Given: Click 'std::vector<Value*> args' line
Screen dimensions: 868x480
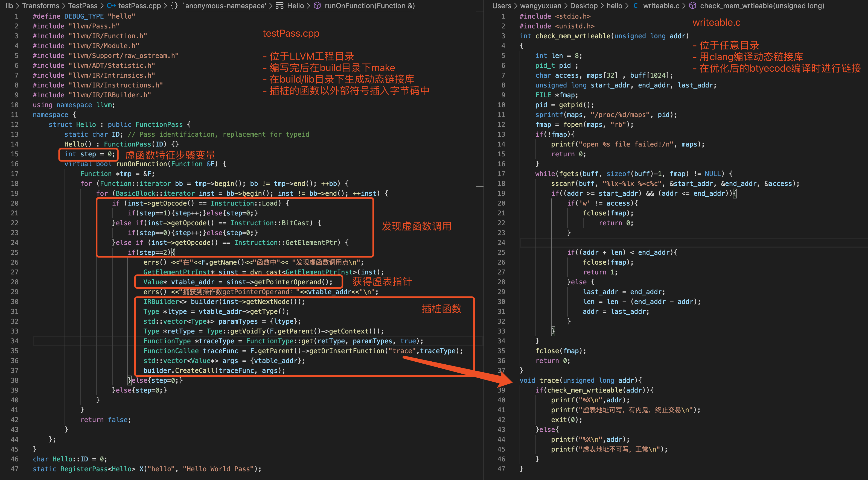Looking at the screenshot, I should (224, 361).
